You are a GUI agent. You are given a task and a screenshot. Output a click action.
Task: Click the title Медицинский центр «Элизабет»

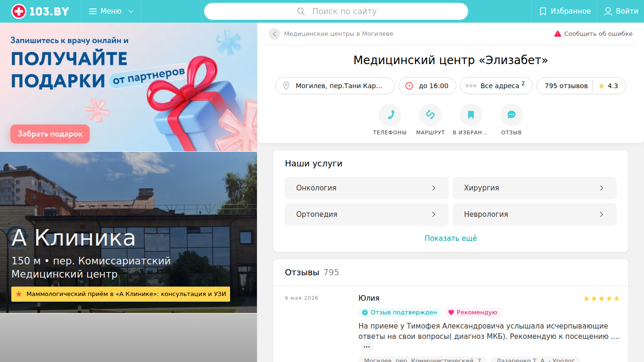(451, 60)
